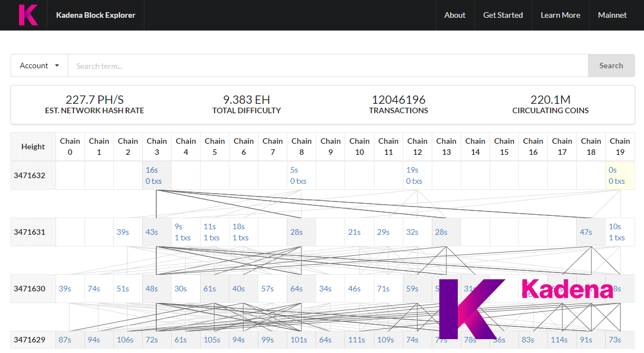Screen dimensions: 644x353
Task: Click the Chain 14 column header
Action: click(475, 147)
